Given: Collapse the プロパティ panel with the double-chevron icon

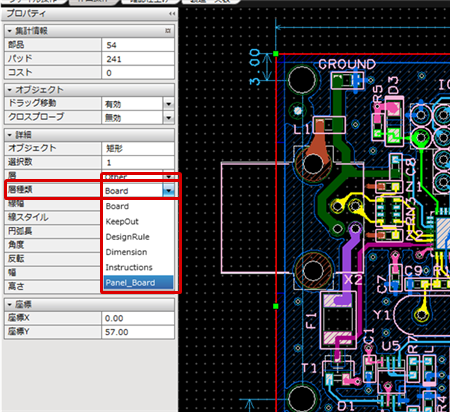Looking at the screenshot, I should [172, 14].
